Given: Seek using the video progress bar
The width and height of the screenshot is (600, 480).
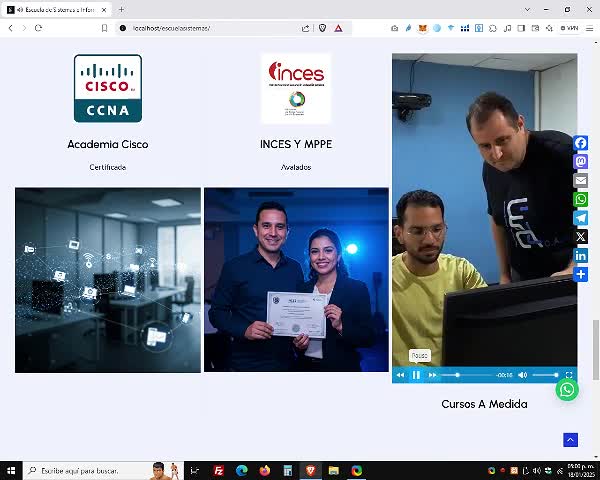Looking at the screenshot, I should (466, 375).
